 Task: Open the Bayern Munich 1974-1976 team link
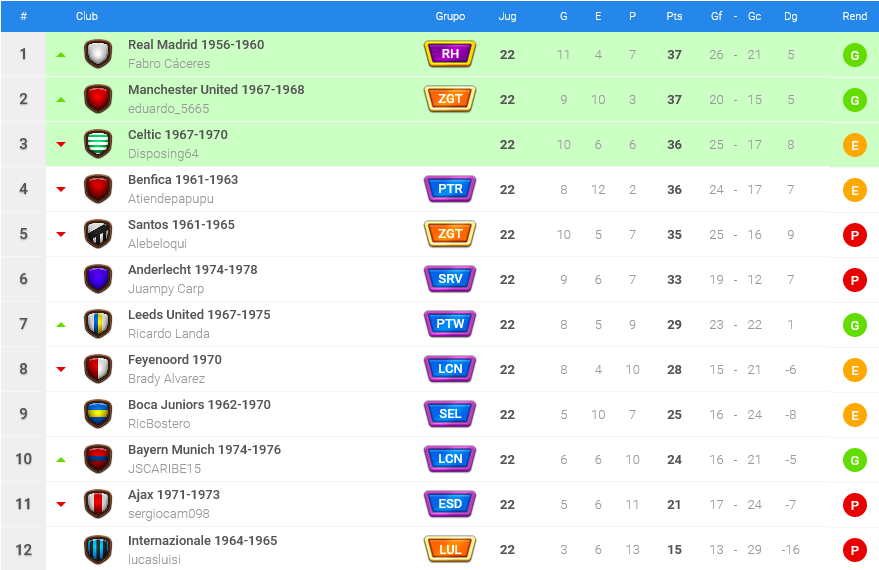click(204, 449)
